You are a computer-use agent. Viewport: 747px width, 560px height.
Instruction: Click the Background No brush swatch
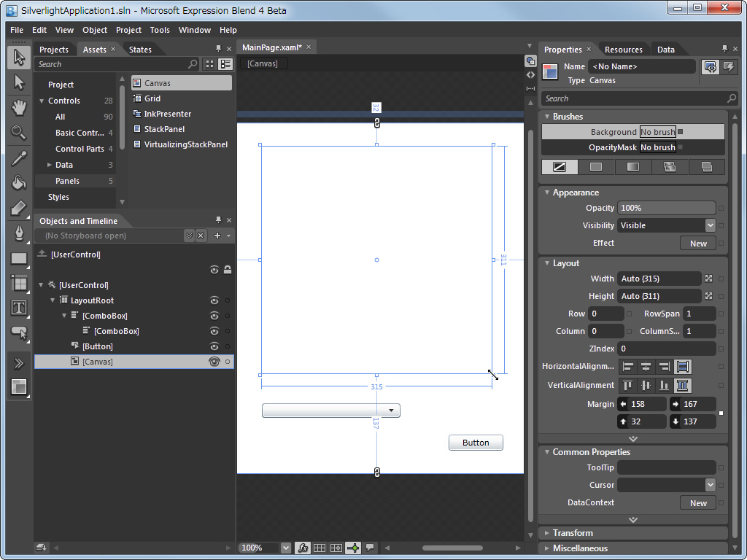tap(657, 131)
